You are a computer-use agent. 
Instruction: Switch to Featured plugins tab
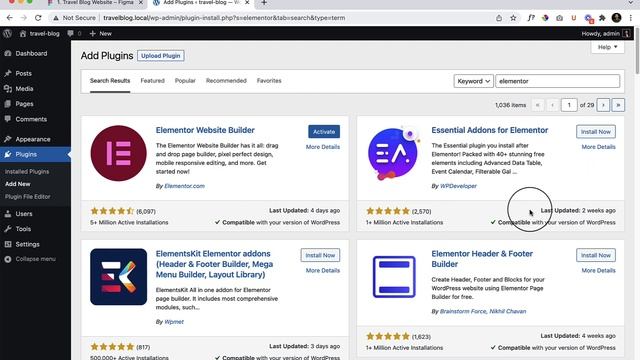pos(152,81)
